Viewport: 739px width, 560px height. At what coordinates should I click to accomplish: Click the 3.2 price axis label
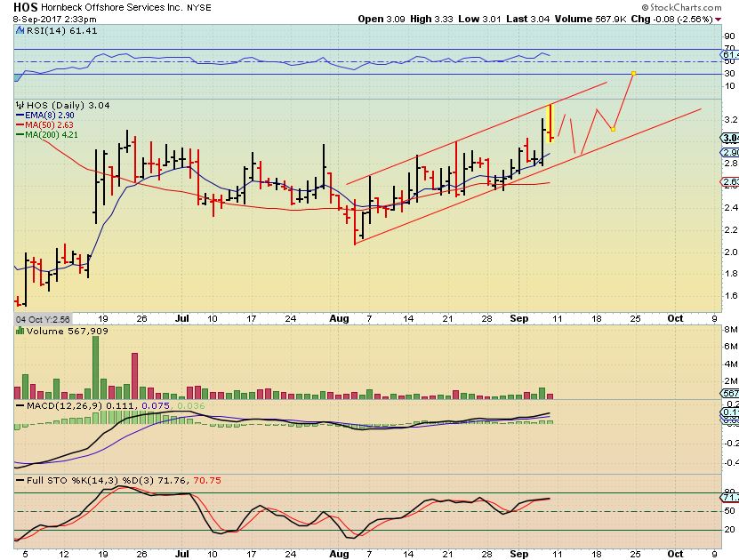[730, 120]
